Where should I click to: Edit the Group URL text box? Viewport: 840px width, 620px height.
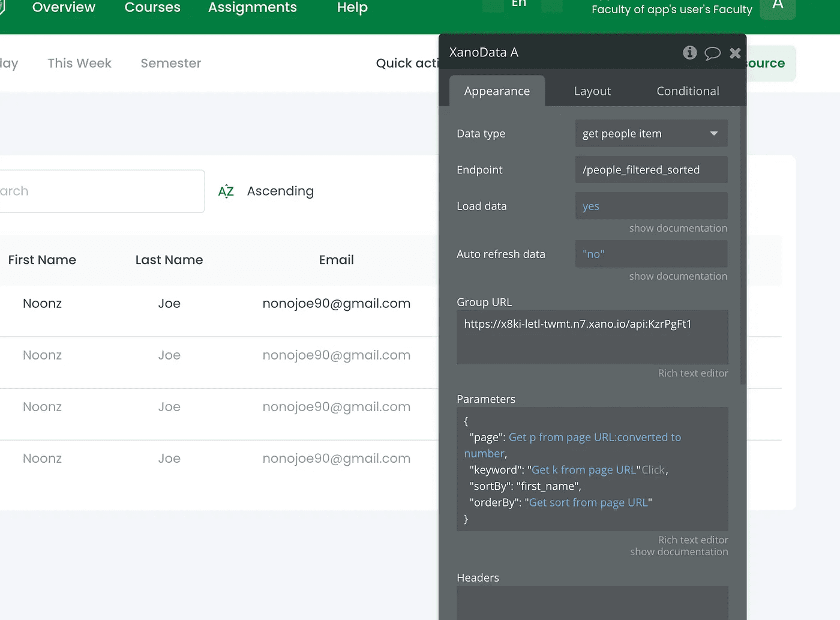pos(592,337)
